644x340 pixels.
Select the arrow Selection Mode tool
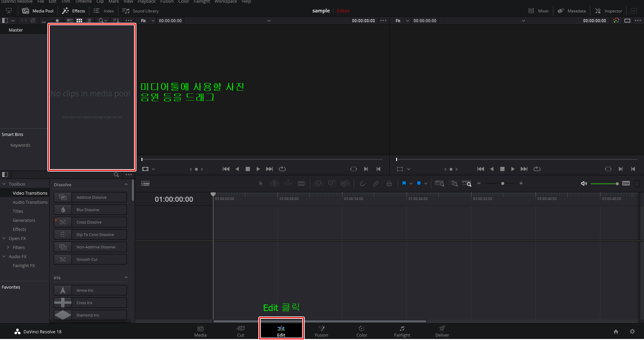(x=261, y=183)
